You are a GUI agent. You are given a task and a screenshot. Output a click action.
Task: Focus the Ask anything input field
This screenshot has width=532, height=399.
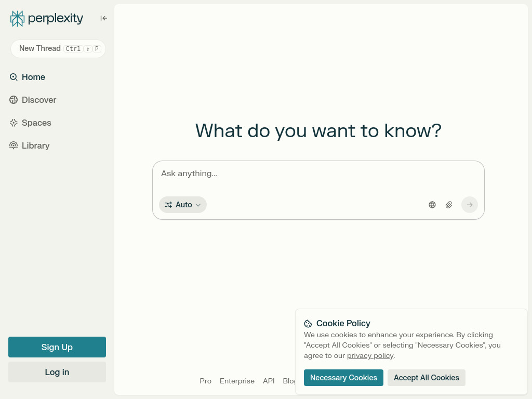(318, 174)
